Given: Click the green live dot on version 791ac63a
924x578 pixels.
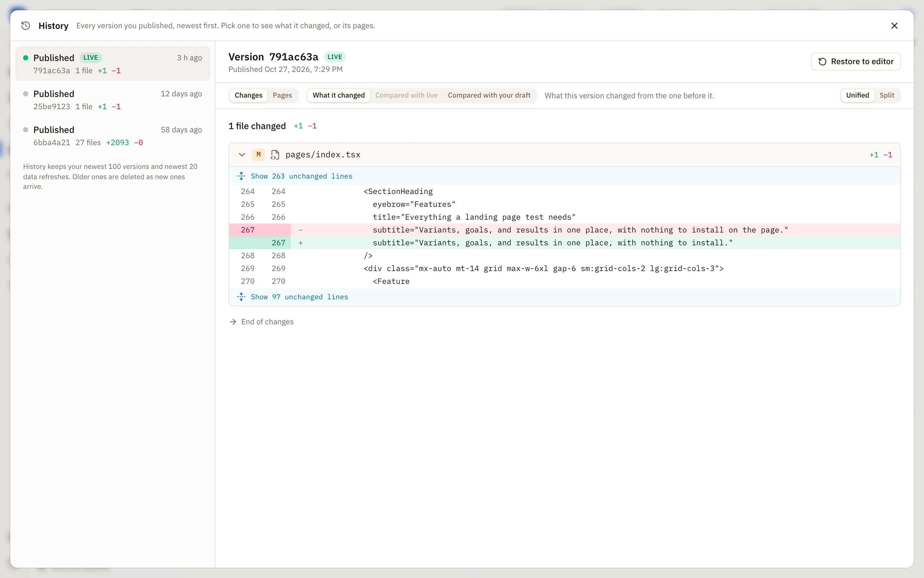Looking at the screenshot, I should click(x=26, y=58).
